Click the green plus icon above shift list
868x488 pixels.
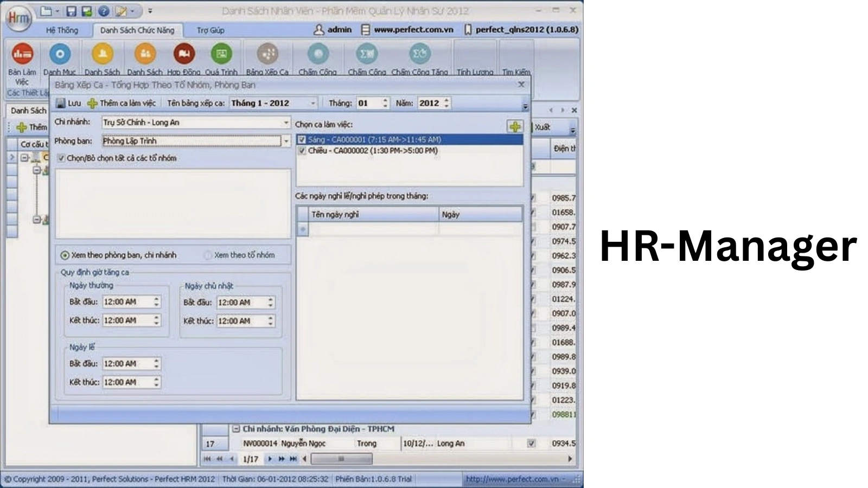(514, 126)
